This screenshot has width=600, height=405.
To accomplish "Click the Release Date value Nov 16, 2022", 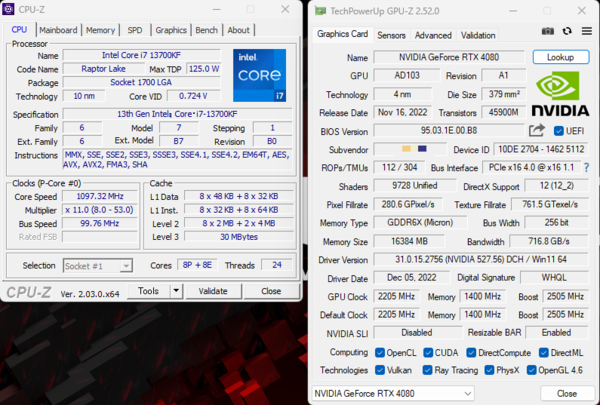I will point(403,112).
